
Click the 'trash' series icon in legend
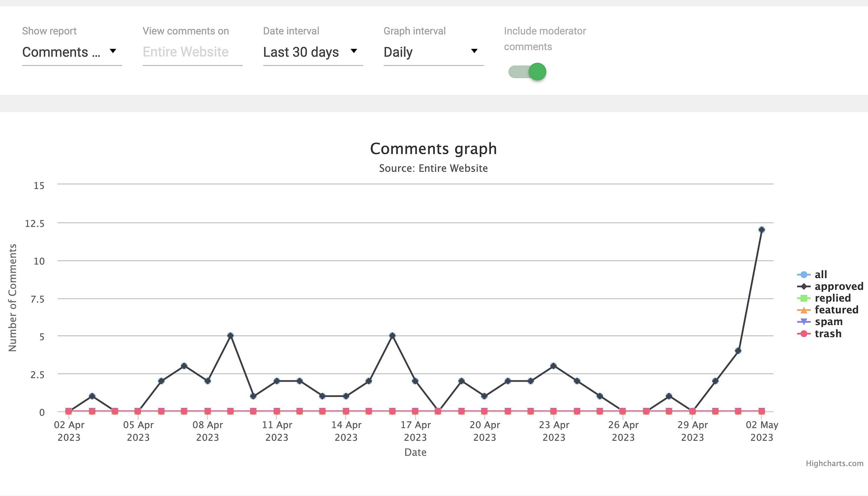(x=804, y=333)
